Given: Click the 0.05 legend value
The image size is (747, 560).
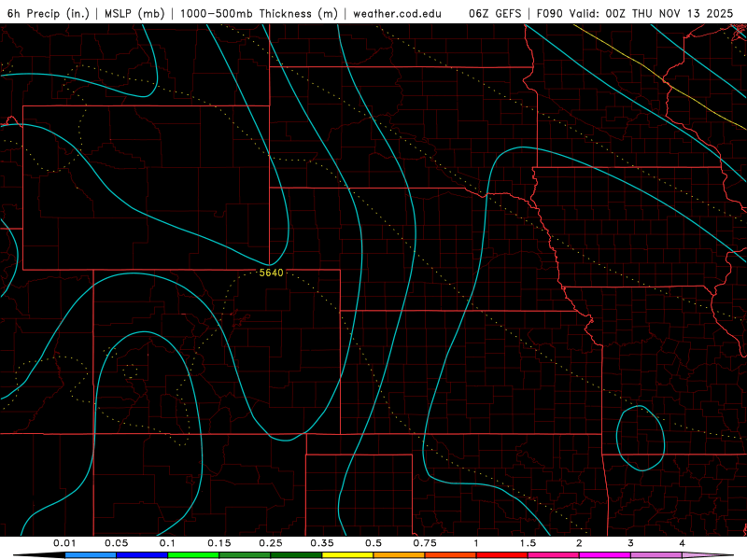Looking at the screenshot, I should tap(116, 543).
